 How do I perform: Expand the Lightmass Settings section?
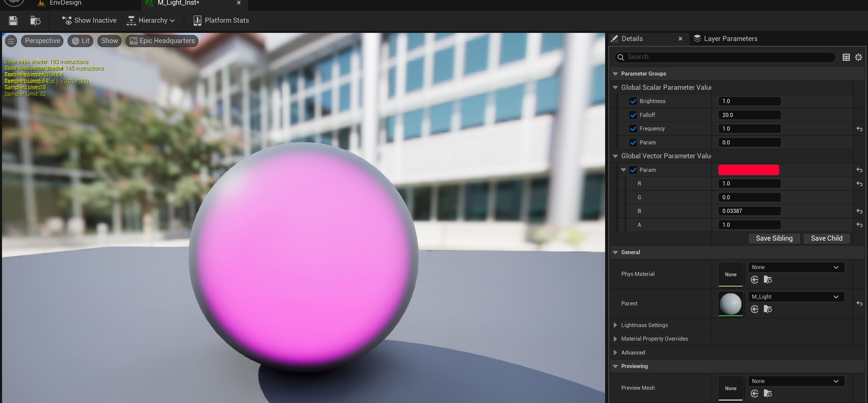pyautogui.click(x=615, y=325)
